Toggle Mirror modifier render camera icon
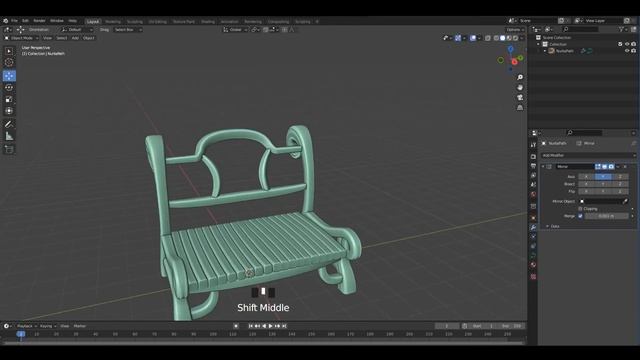The width and height of the screenshot is (640, 360). click(611, 167)
